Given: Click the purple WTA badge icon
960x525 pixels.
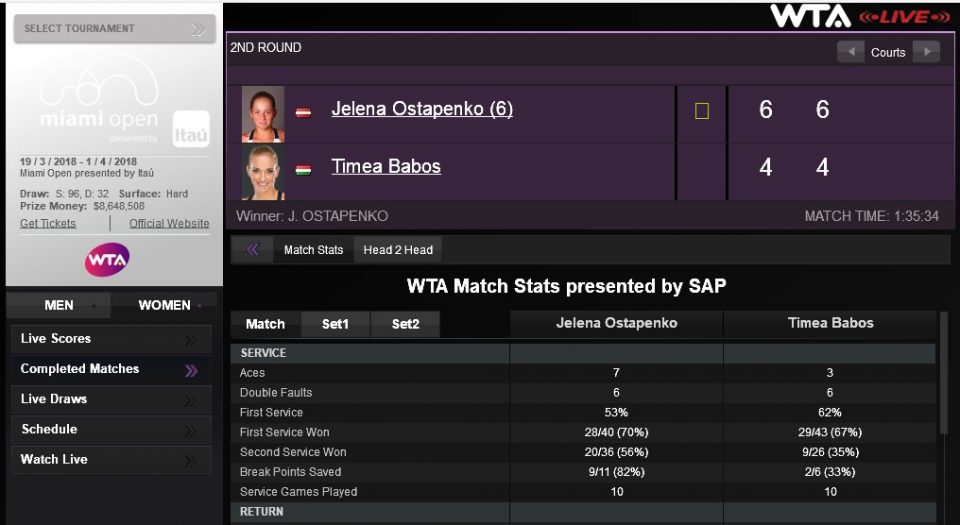Looking at the screenshot, I should (x=107, y=260).
